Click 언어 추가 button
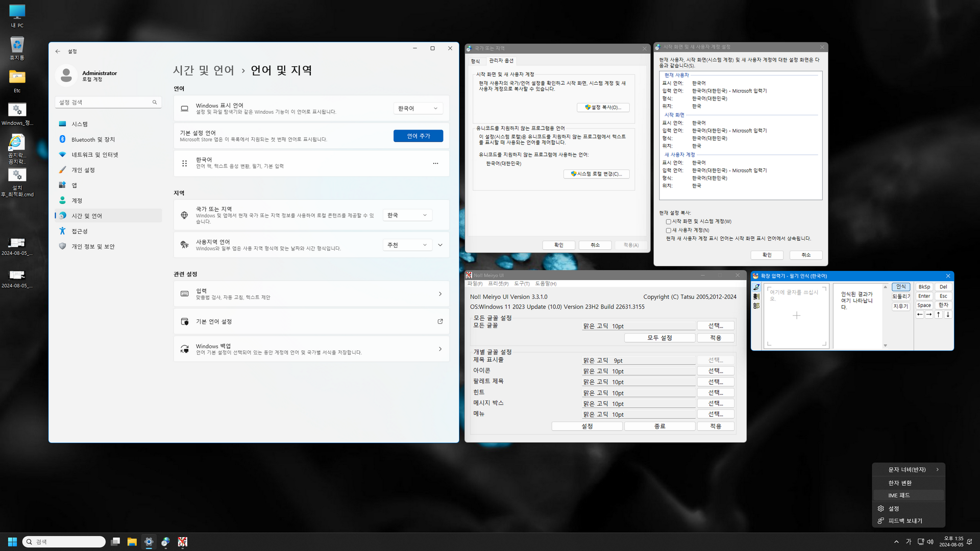The width and height of the screenshot is (980, 551). (418, 136)
